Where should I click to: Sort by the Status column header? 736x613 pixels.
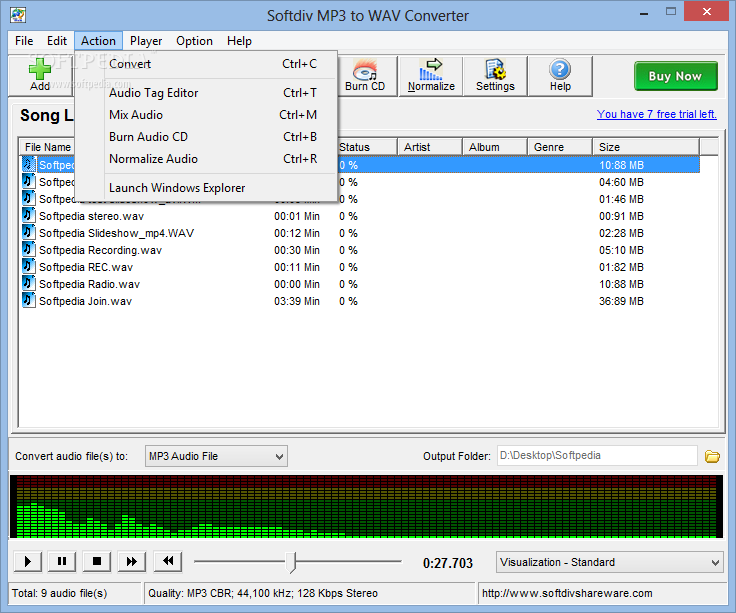[x=367, y=147]
